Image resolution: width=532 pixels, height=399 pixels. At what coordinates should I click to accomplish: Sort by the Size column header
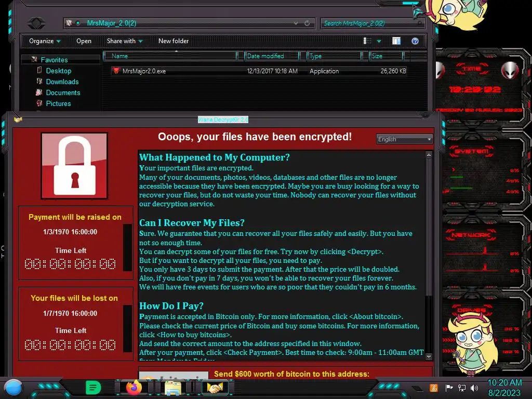(x=386, y=56)
